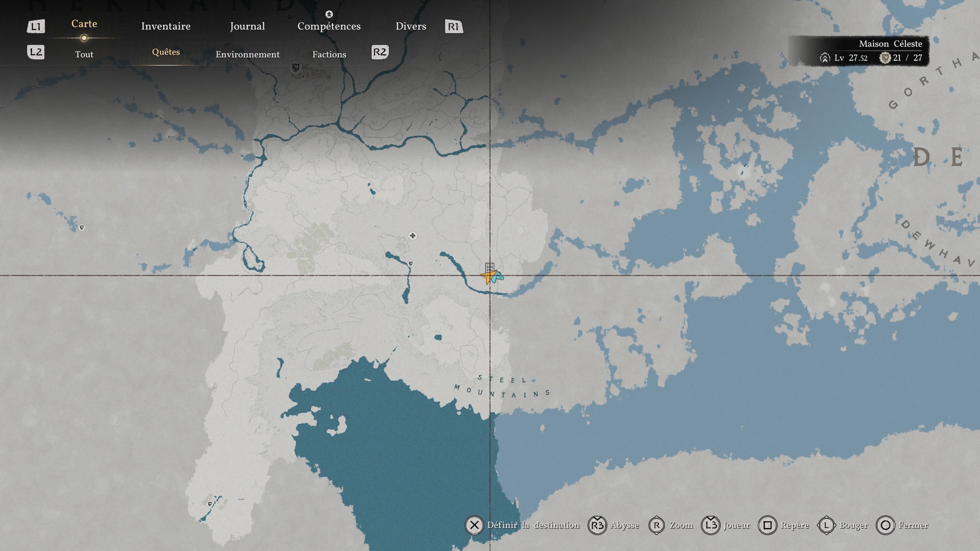This screenshot has height=551, width=980.
Task: Click the L3 stick button icon
Action: pos(710,525)
